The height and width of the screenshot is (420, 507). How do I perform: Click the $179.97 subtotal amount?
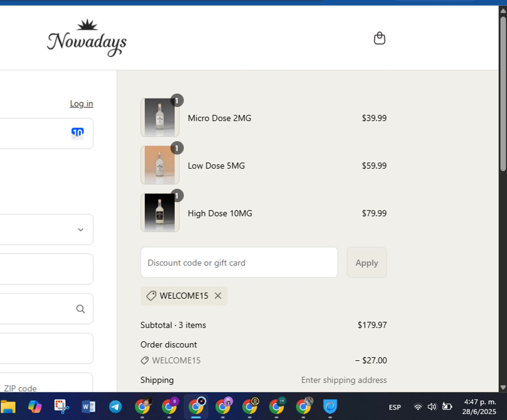[372, 325]
